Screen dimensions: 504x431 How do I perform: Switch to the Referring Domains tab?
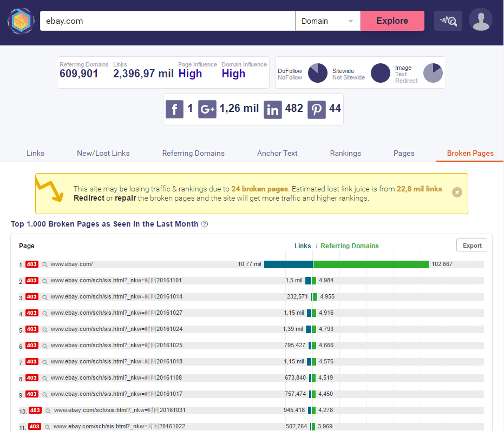pyautogui.click(x=193, y=153)
